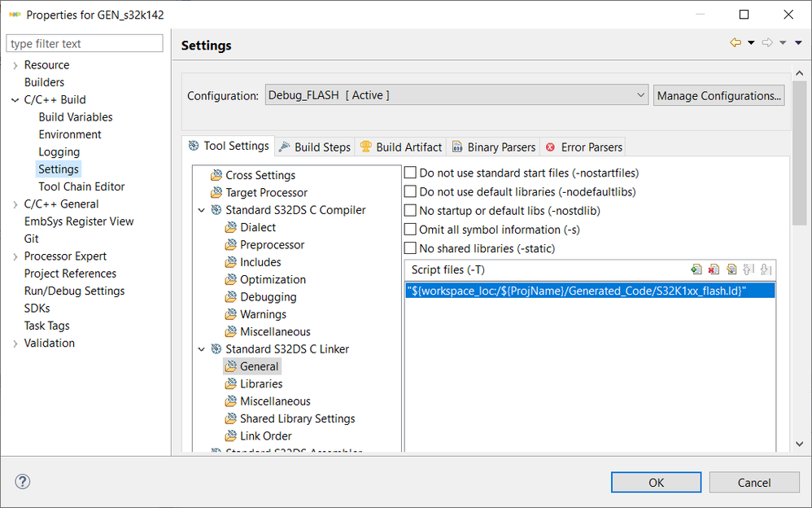
Task: Check Omit all symbol information (-s)
Action: click(x=411, y=230)
